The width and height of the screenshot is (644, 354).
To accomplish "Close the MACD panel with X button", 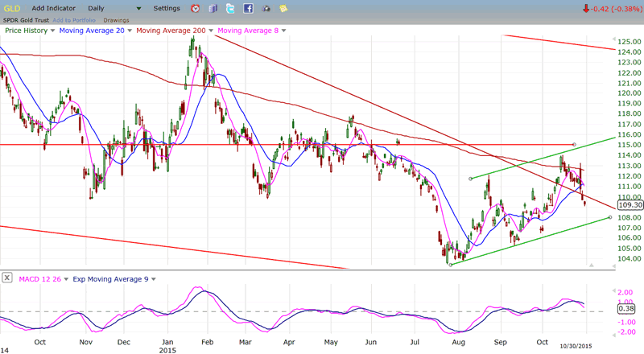I will pos(6,278).
